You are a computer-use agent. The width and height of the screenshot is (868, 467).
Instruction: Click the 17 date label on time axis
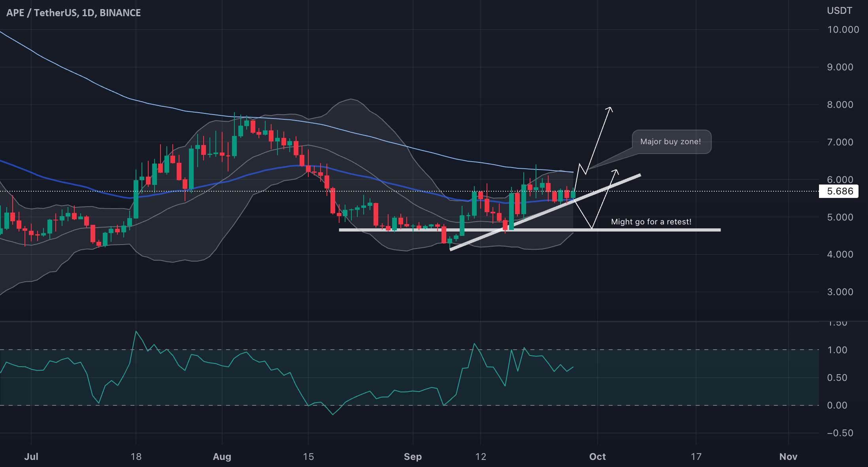(696, 457)
